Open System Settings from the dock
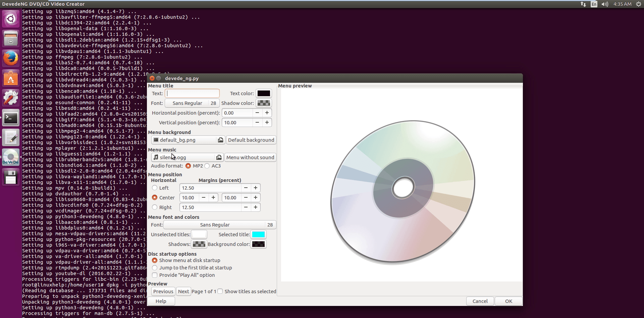 coord(11,98)
